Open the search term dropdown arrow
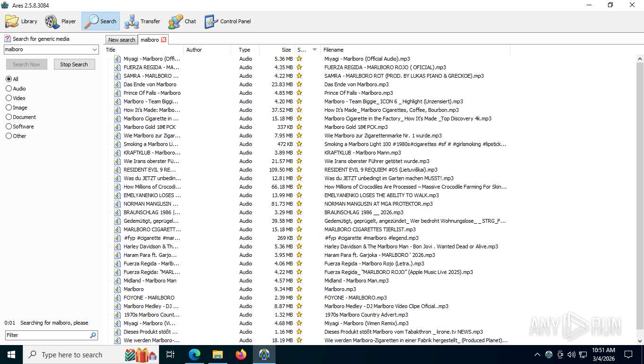 (95, 49)
